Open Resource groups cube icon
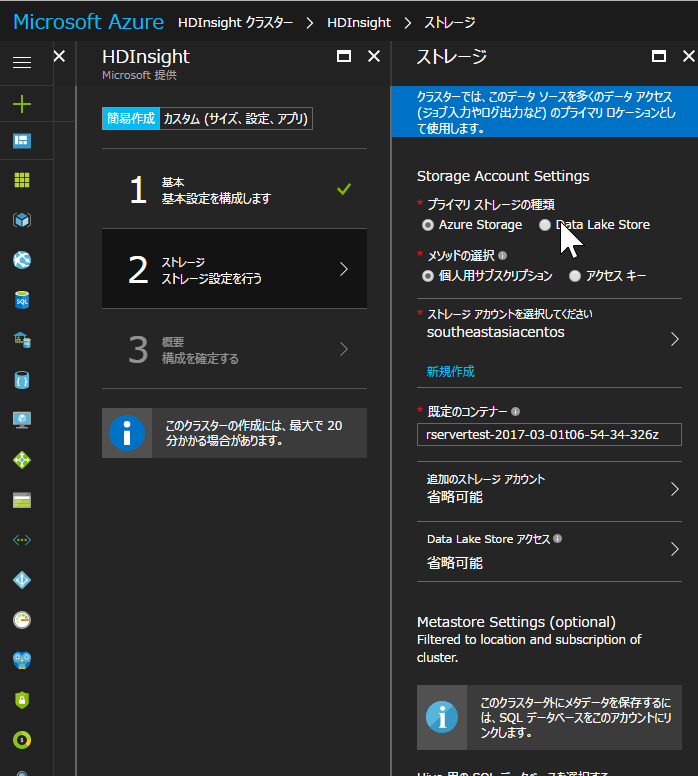Screen dimensions: 698x776 tap(22, 220)
